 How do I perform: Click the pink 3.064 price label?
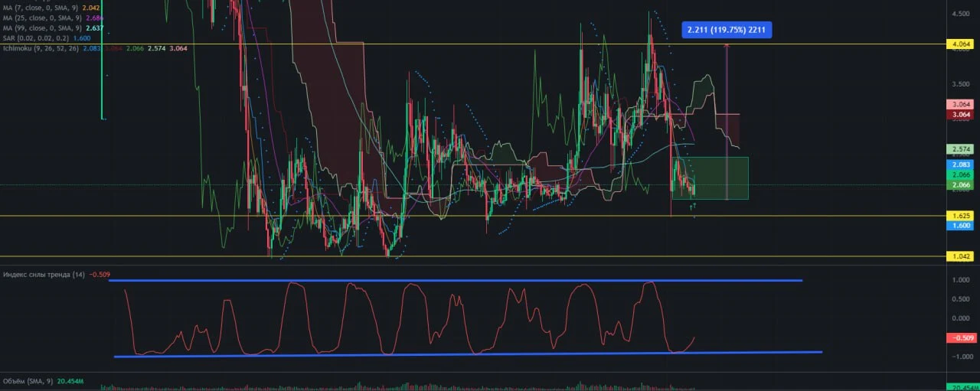(961, 104)
